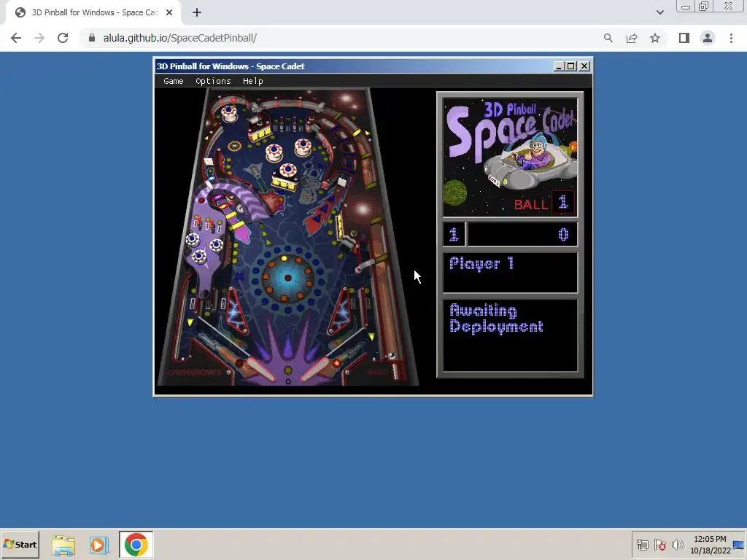This screenshot has height=560, width=747.
Task: Open File Explorer from the taskbar
Action: coord(63,545)
